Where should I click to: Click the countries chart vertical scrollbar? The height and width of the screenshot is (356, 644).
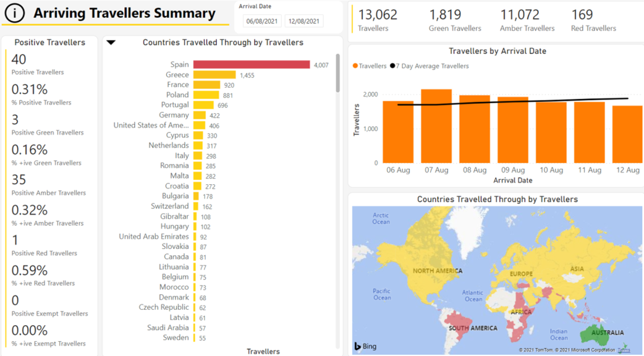coord(337,74)
